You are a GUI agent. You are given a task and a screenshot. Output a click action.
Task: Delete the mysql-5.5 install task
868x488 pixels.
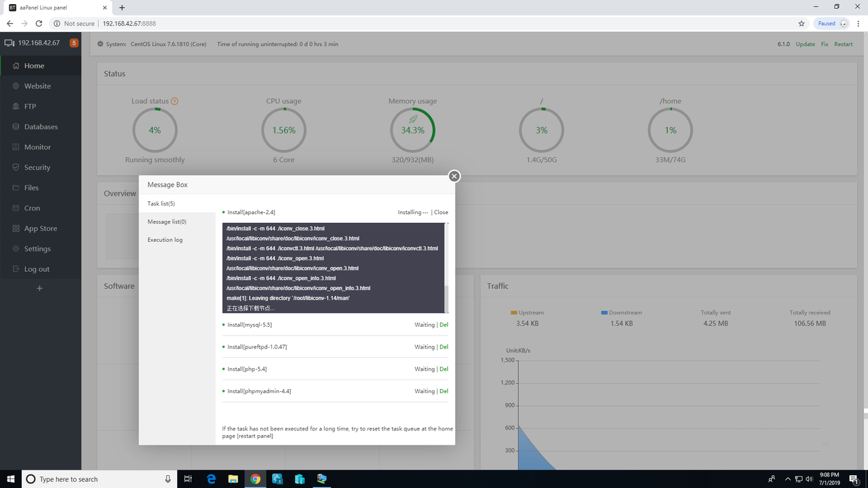coord(443,325)
